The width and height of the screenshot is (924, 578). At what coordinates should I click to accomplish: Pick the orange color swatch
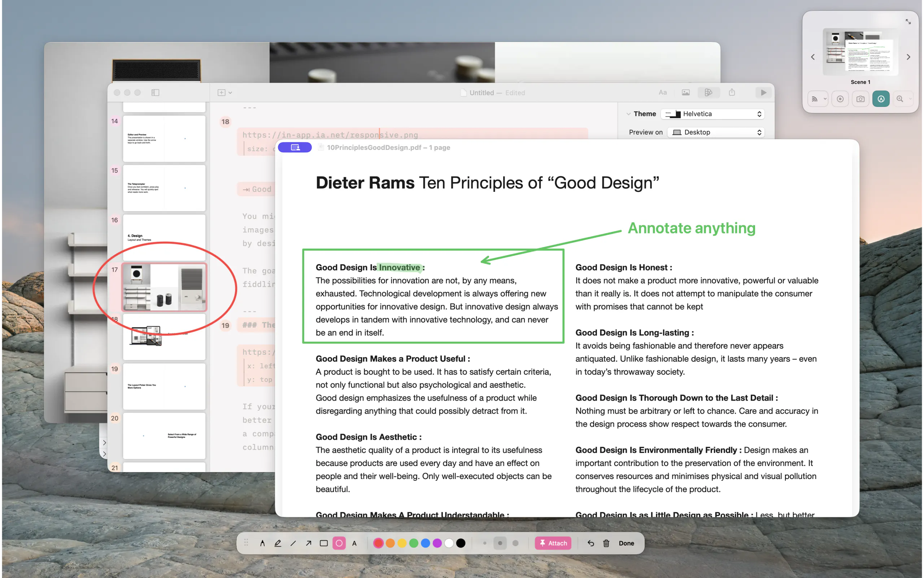(390, 543)
